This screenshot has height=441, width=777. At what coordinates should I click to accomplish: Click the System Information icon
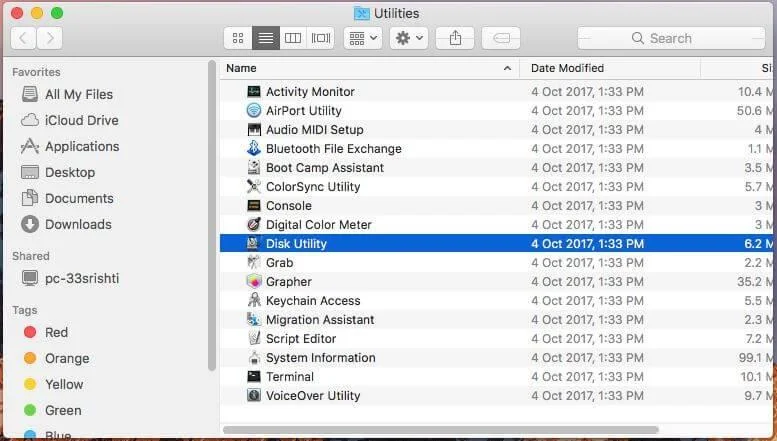[254, 358]
